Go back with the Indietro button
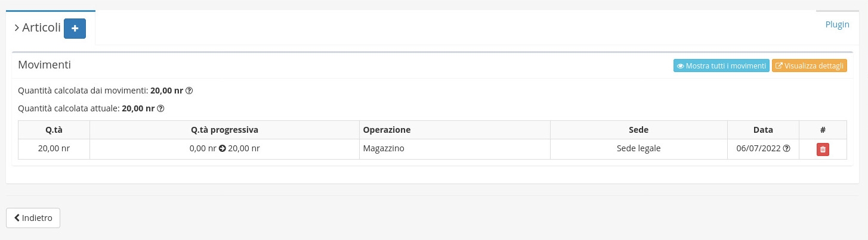Screen dimensions: 868x240 point(33,218)
